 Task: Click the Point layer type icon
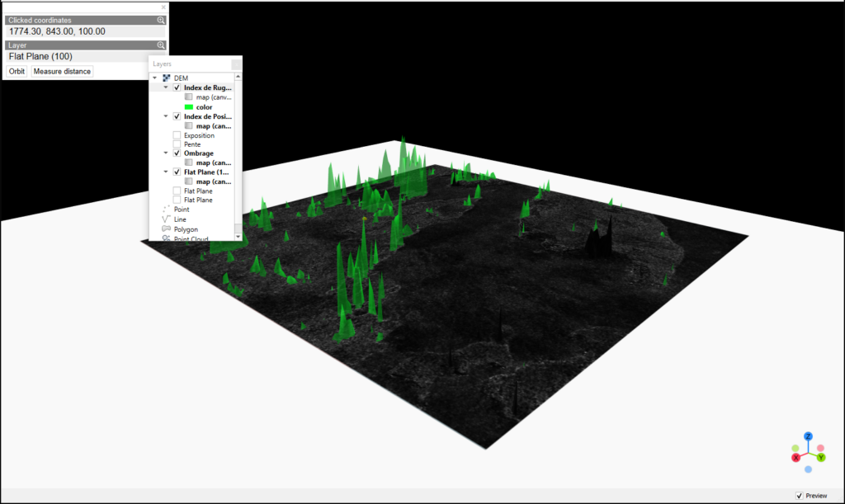167,210
